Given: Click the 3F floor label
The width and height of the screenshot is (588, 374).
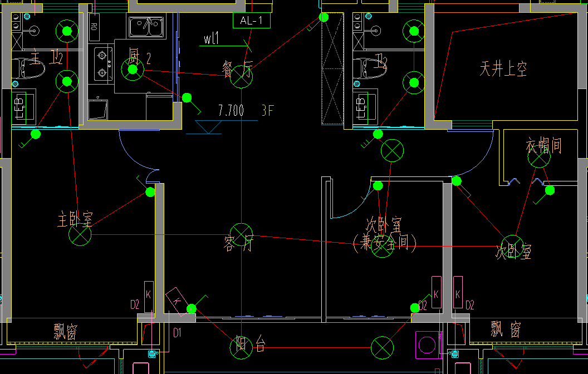Looking at the screenshot, I should point(268,110).
